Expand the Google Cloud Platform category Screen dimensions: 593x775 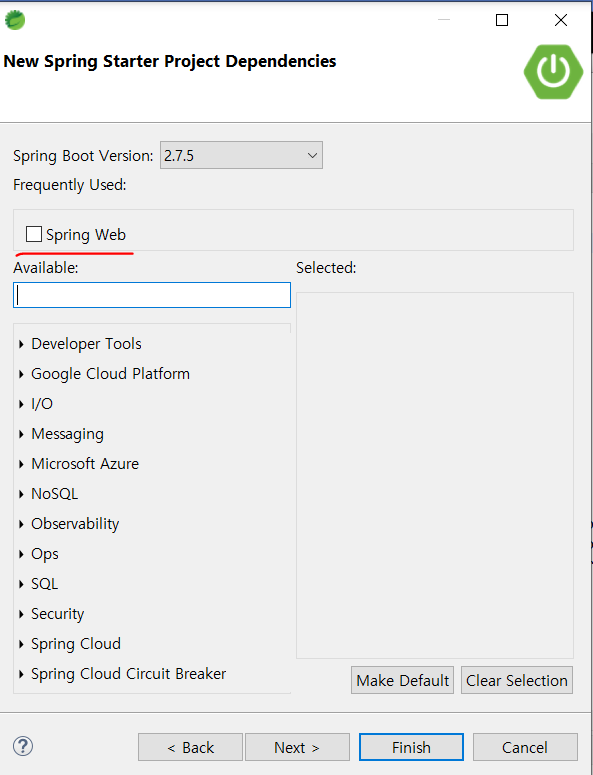(21, 374)
